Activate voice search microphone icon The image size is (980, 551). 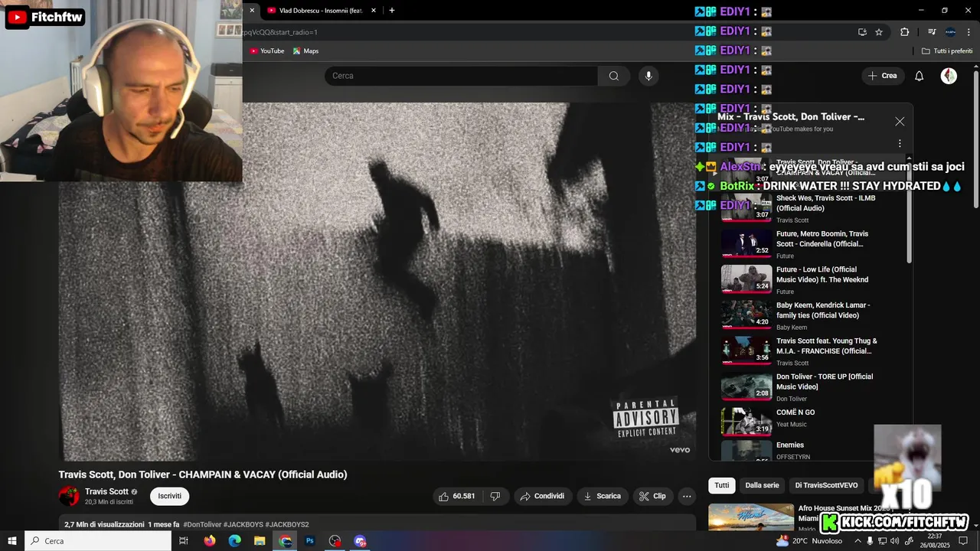pos(648,76)
